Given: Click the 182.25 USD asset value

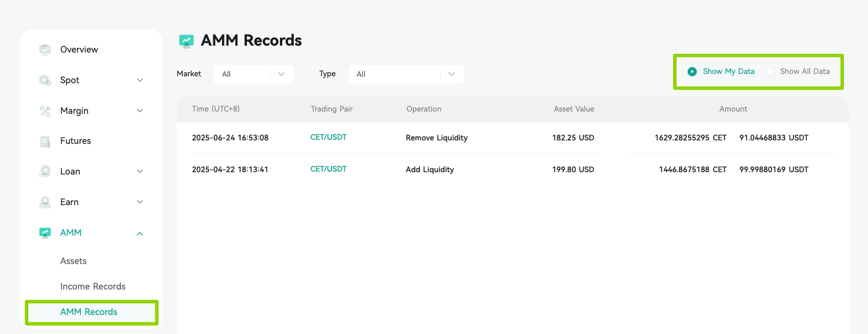Looking at the screenshot, I should pos(573,138).
